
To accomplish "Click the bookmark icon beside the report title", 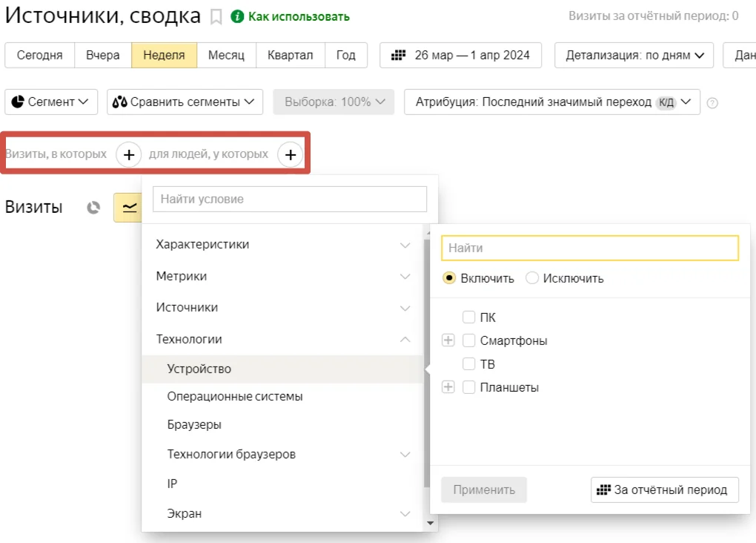I will [216, 17].
